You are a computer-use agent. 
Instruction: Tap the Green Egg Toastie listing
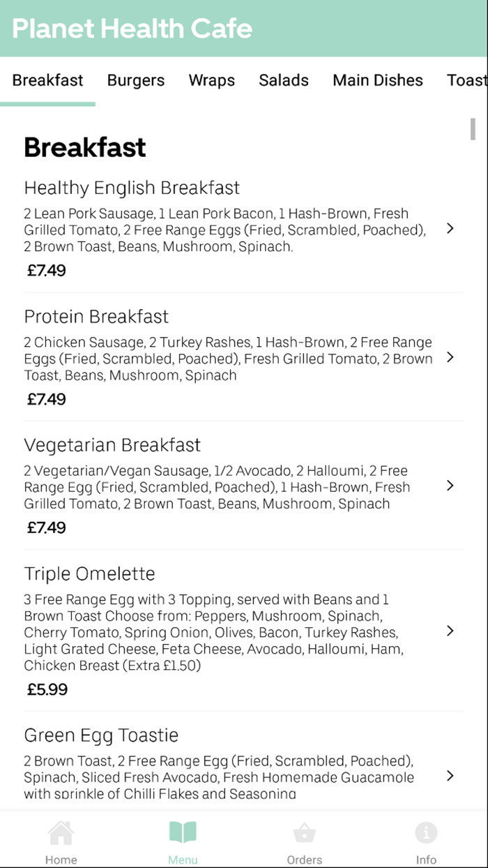[102, 735]
